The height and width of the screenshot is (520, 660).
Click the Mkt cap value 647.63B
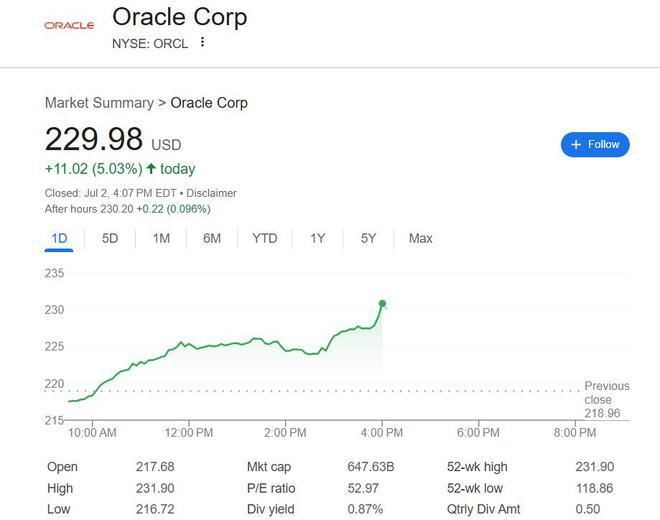pyautogui.click(x=376, y=467)
